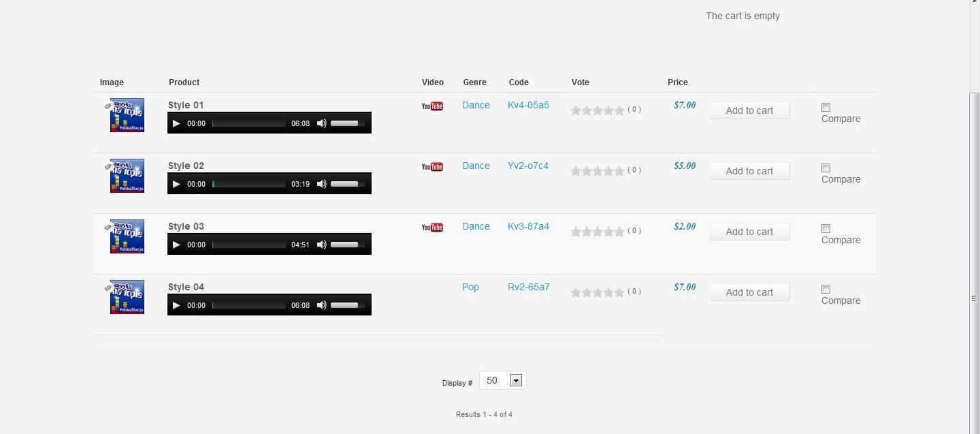Enable Compare for Style 04
The height and width of the screenshot is (434, 980).
coord(826,289)
